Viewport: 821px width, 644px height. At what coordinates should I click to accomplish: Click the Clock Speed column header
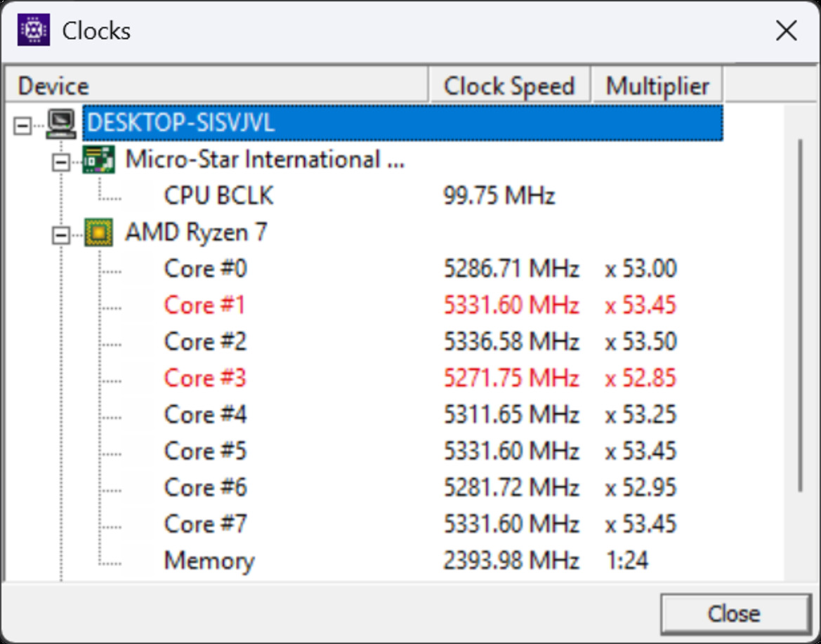point(509,86)
